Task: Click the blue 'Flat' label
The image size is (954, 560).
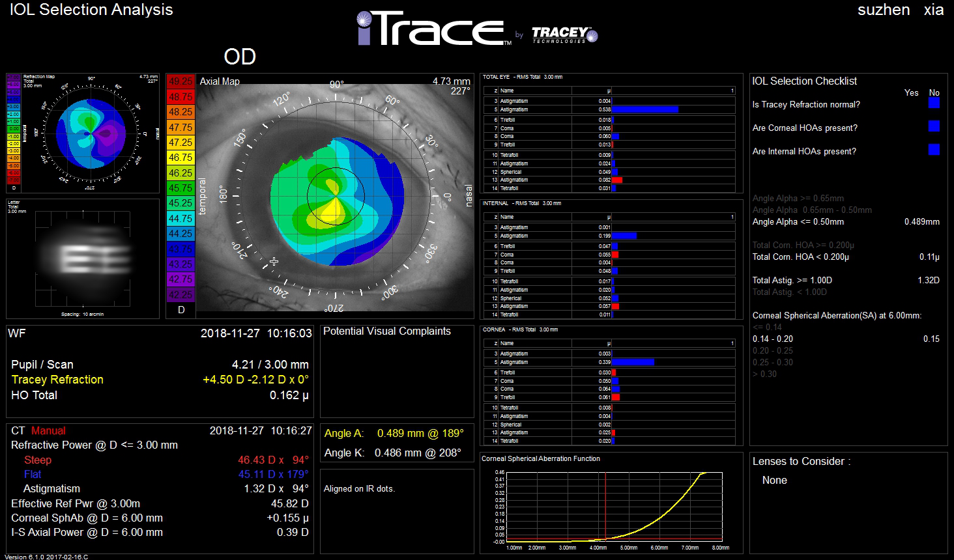Action: coord(33,474)
